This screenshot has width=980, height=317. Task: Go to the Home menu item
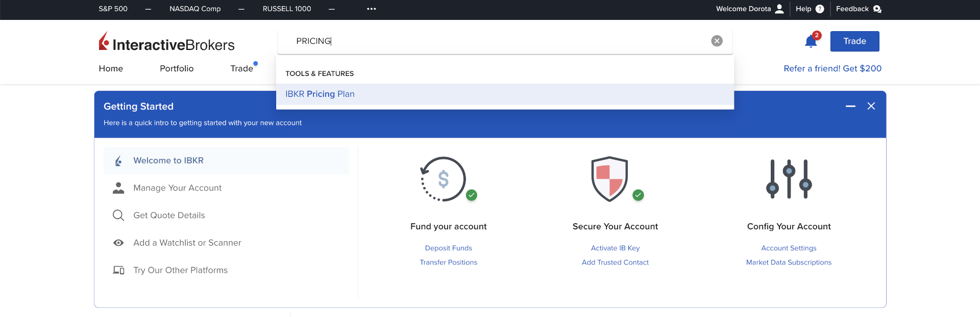click(x=111, y=69)
